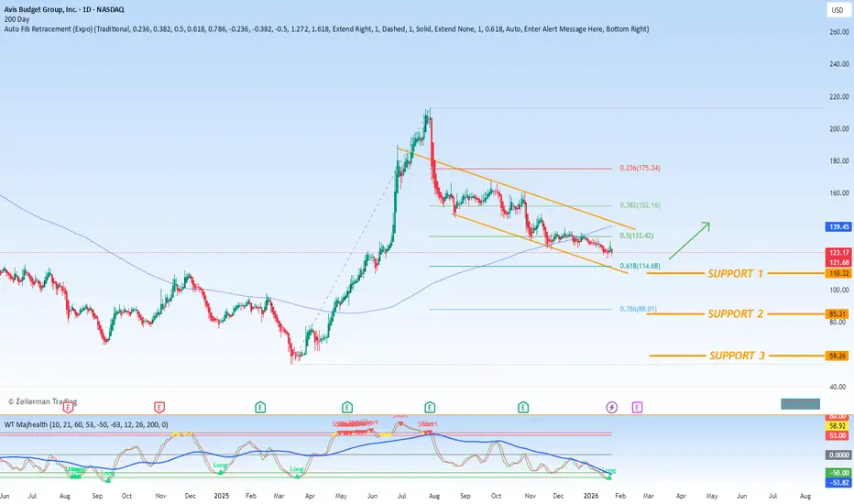Click the red 121.68 price tag

pyautogui.click(x=838, y=263)
